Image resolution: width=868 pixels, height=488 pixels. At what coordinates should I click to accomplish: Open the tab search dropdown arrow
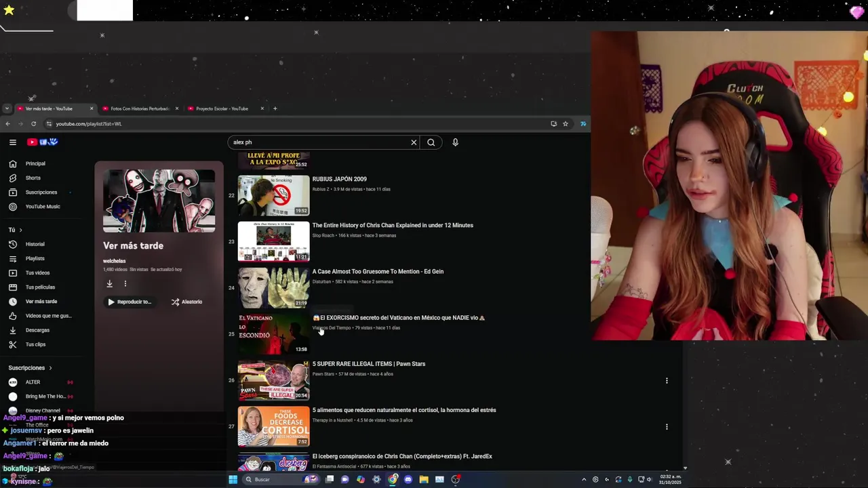pos(7,108)
